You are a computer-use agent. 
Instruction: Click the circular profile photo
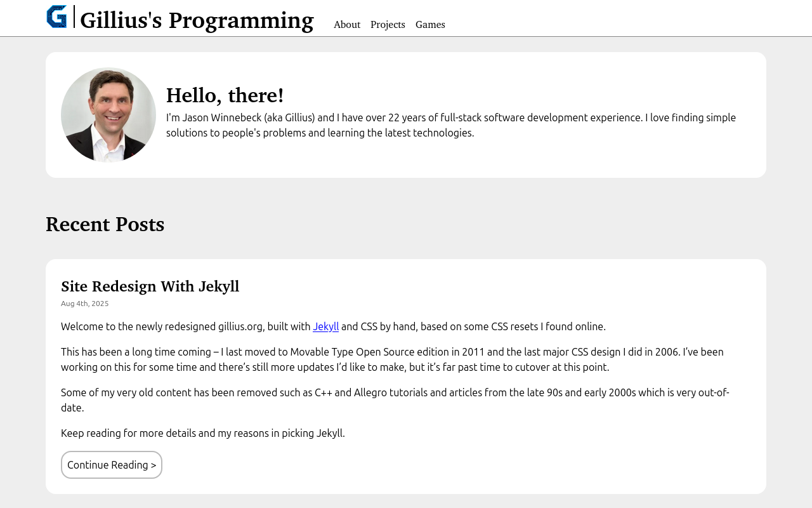click(x=108, y=115)
